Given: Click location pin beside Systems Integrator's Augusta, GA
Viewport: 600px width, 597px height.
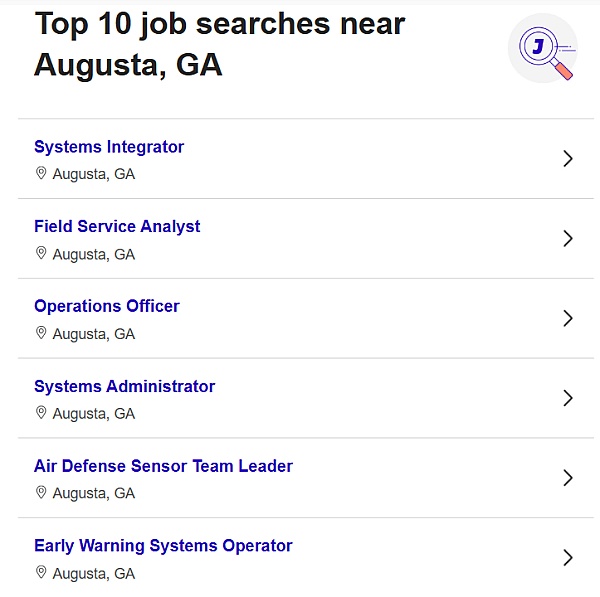Looking at the screenshot, I should pos(41,173).
